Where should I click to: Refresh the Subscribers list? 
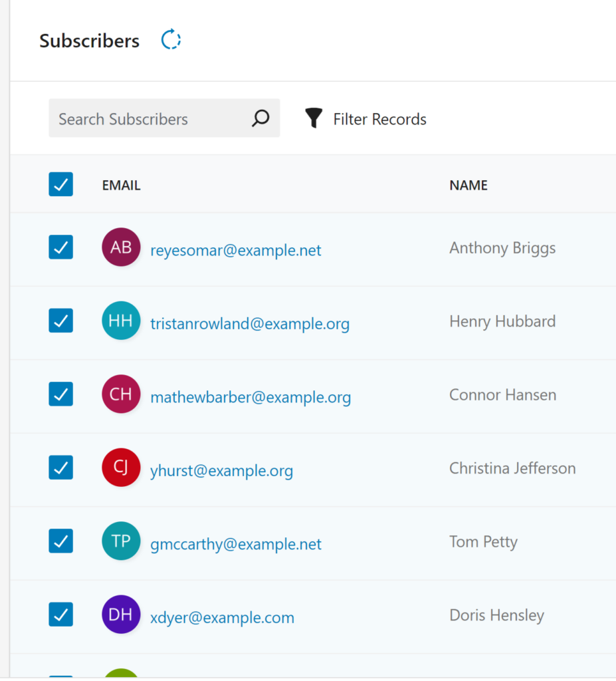pyautogui.click(x=171, y=39)
